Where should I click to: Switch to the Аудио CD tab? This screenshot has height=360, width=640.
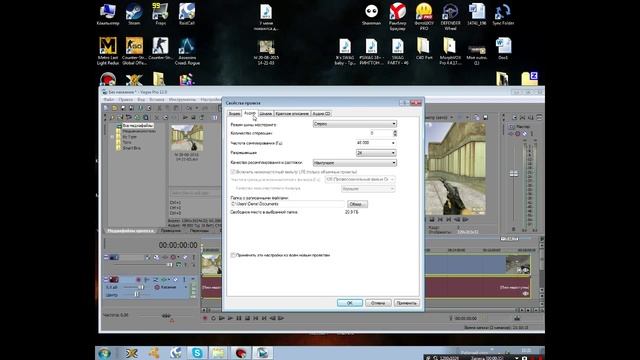(322, 113)
